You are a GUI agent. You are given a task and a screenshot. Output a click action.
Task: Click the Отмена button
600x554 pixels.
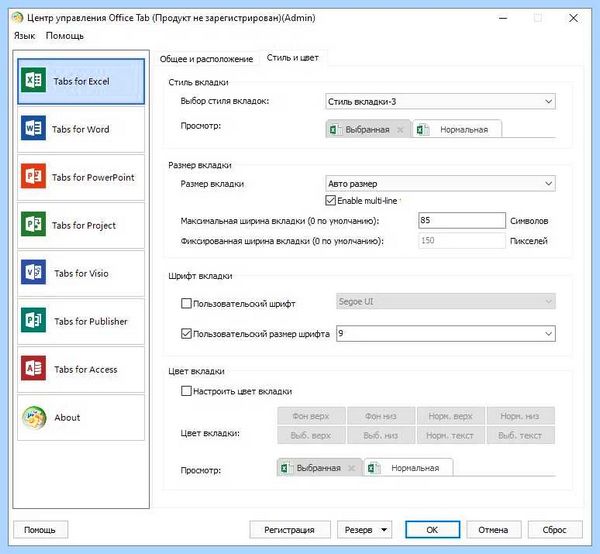tap(493, 530)
